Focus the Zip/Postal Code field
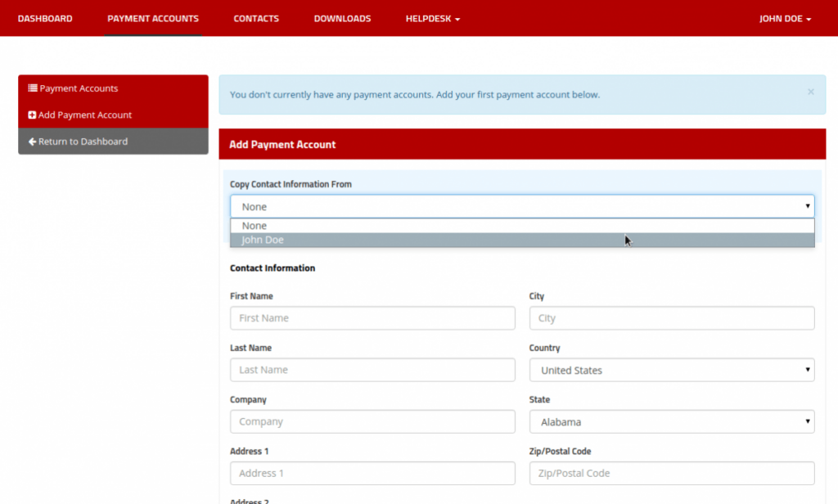This screenshot has height=504, width=838. pyautogui.click(x=672, y=474)
